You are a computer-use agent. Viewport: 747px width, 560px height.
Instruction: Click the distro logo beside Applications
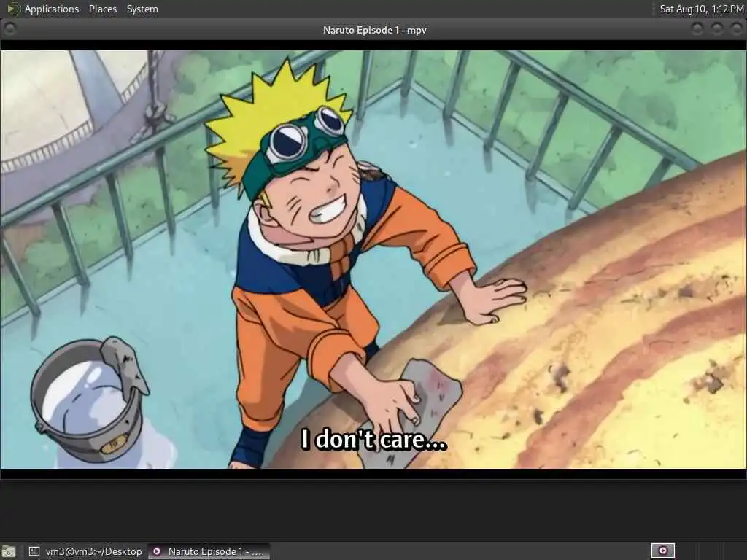(13, 9)
